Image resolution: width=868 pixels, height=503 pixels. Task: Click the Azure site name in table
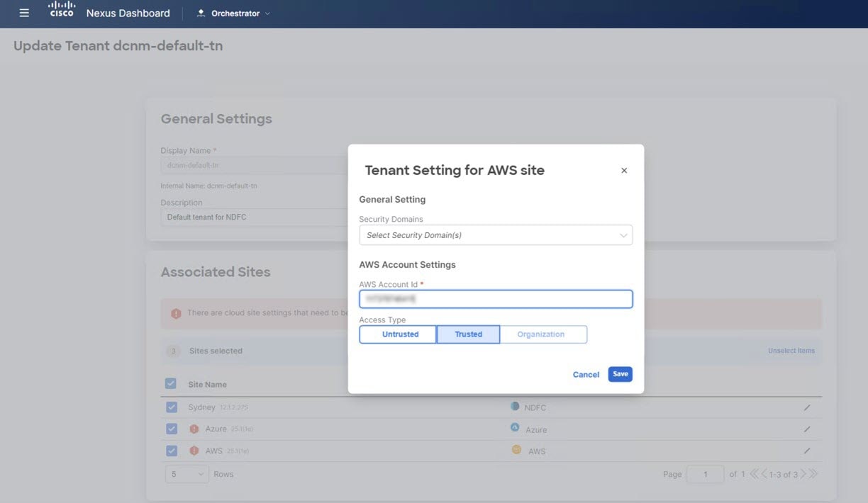pos(216,429)
